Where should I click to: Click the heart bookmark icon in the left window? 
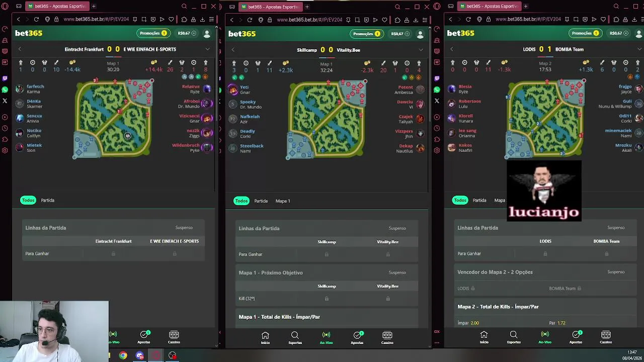pos(171,19)
